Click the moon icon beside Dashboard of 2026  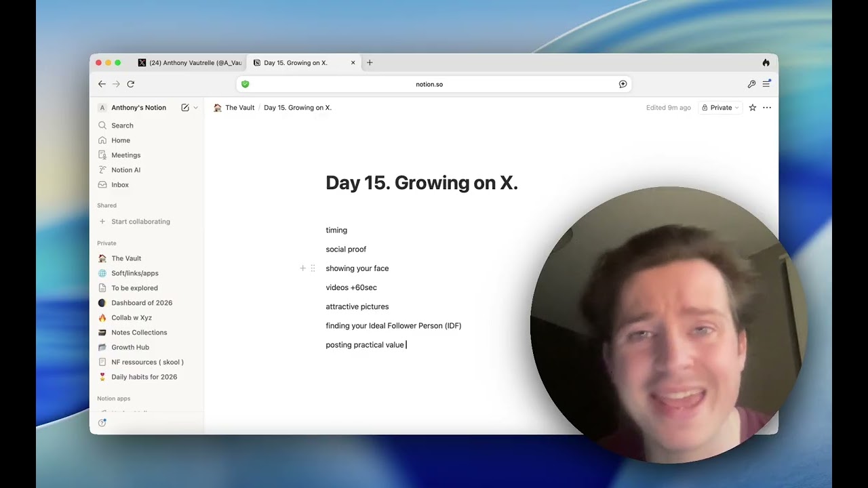(x=102, y=303)
